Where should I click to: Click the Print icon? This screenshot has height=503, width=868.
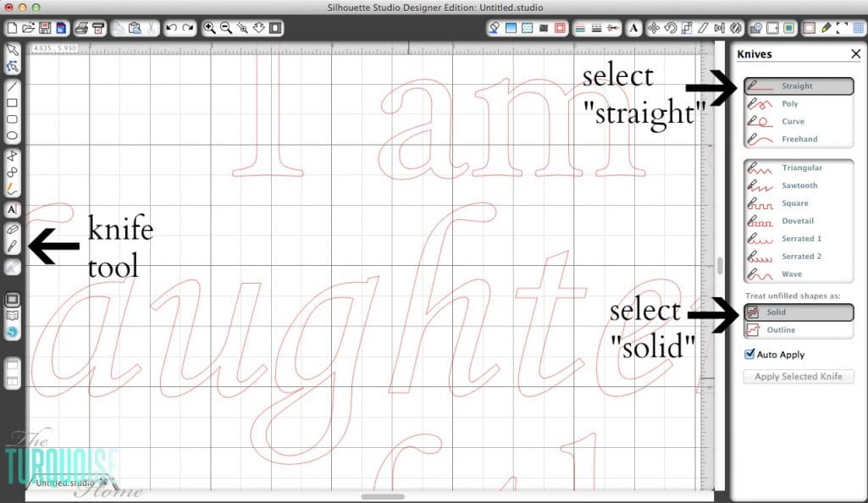[x=81, y=28]
